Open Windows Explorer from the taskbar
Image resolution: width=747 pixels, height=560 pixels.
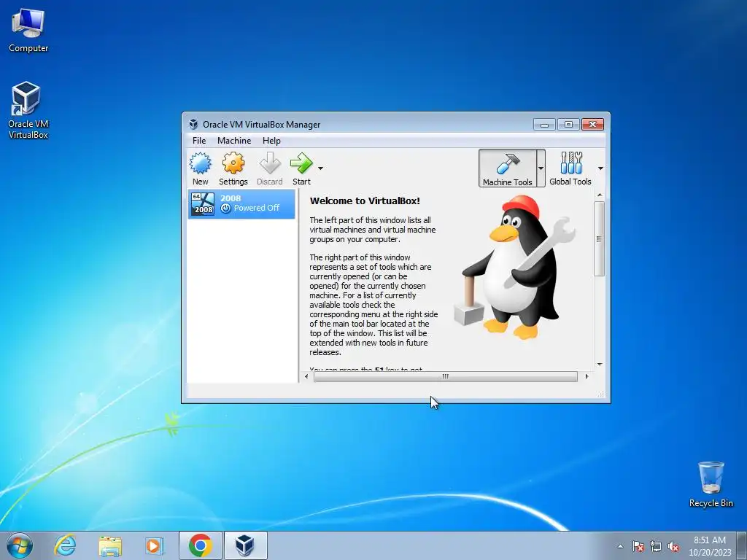110,545
